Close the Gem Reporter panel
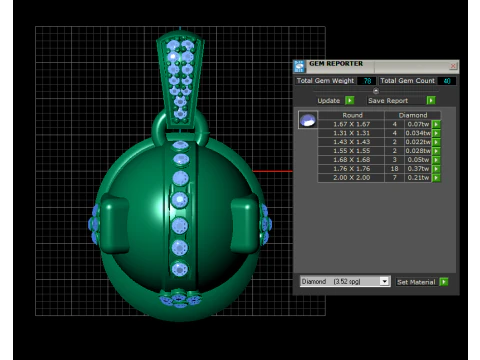Viewport: 480px width, 360px height. point(453,66)
